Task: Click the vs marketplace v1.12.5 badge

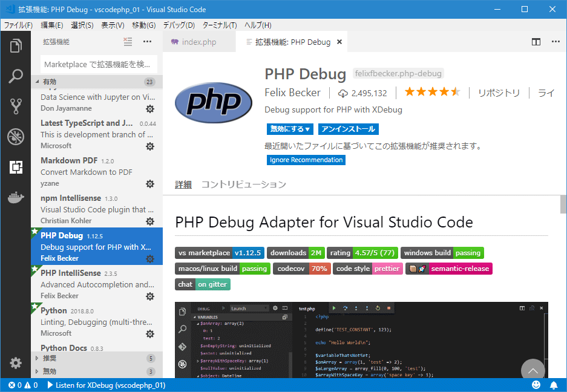Action: pyautogui.click(x=220, y=253)
